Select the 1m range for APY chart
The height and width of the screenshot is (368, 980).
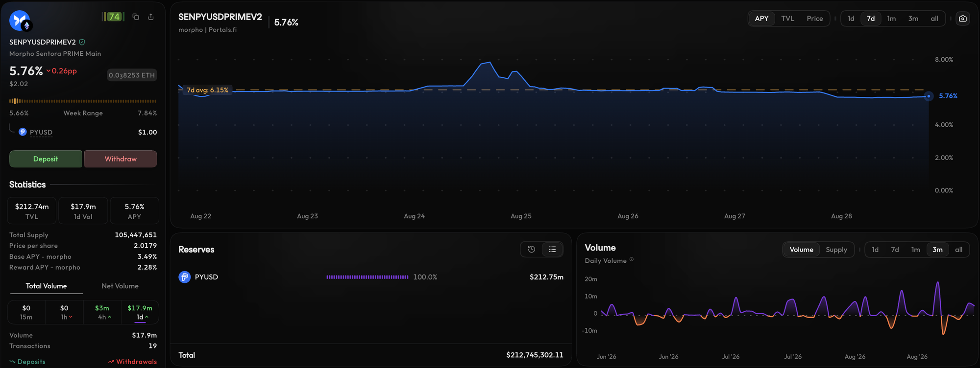pyautogui.click(x=891, y=19)
